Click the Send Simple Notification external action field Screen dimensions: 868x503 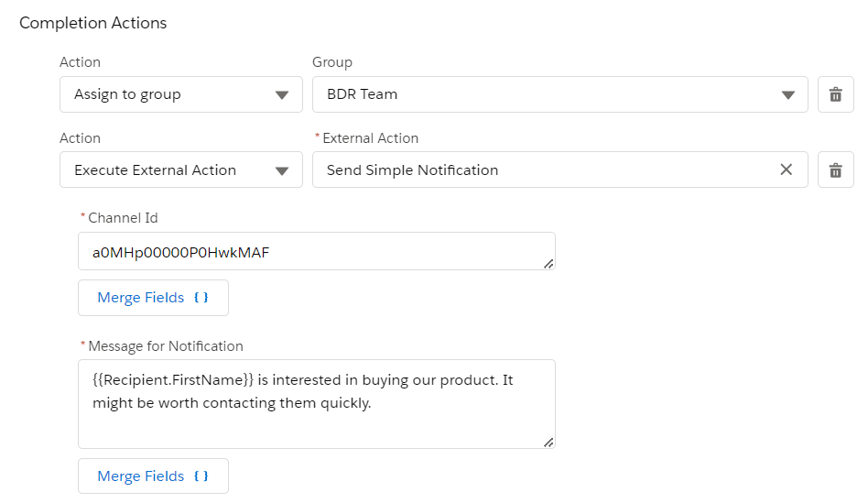560,169
